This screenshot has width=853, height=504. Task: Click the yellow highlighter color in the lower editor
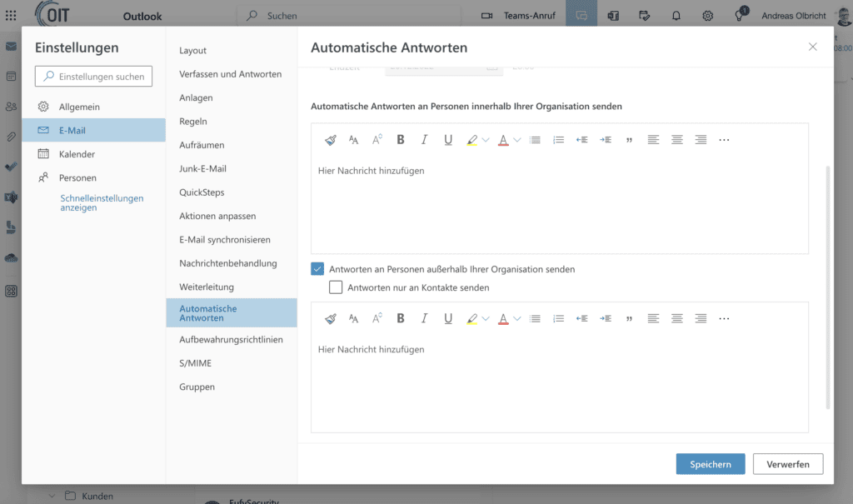(x=471, y=318)
